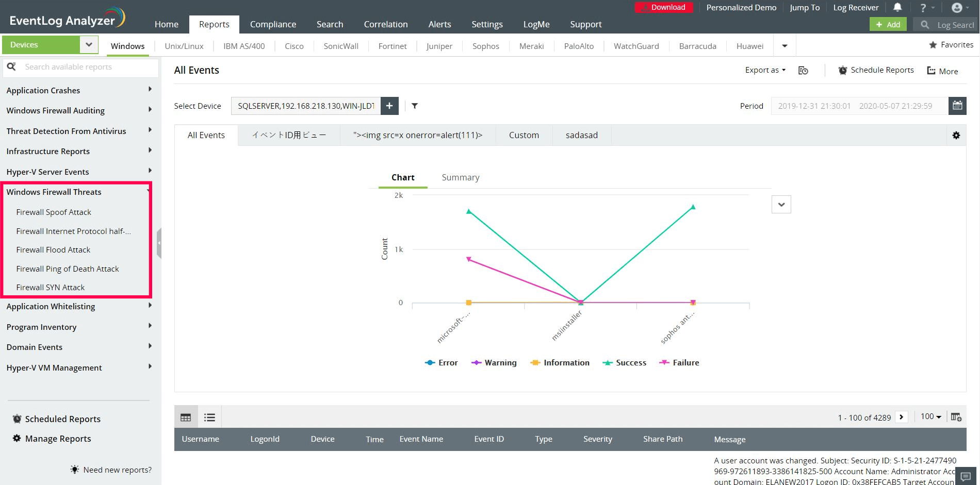980x485 pixels.
Task: Switch to the Unix/Linux device tab
Action: [184, 46]
